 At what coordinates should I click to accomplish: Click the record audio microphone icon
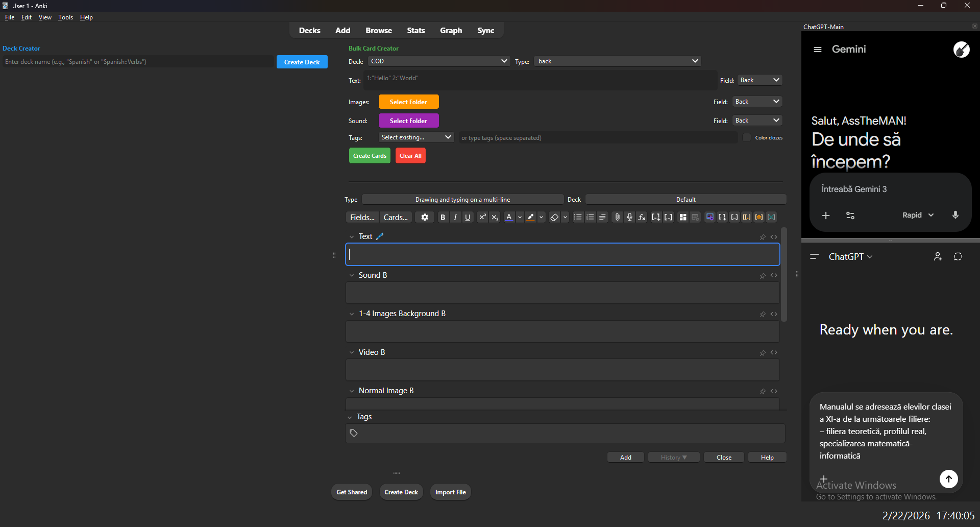(629, 217)
